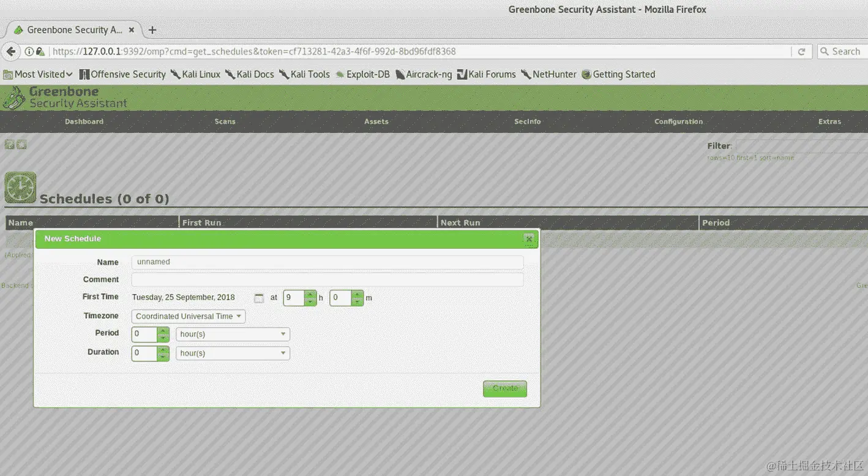The image size is (868, 476).
Task: Click the Filter input field
Action: click(801, 146)
